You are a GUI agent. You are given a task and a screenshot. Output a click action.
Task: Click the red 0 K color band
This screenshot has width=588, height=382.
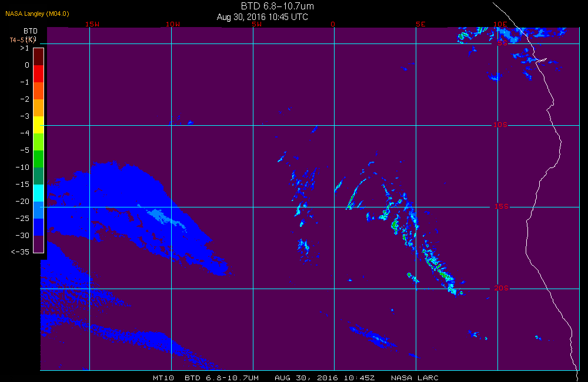[x=39, y=74]
